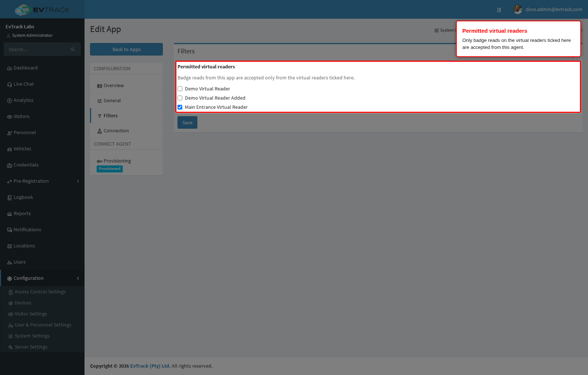The width and height of the screenshot is (588, 375).
Task: Collapse the Configuration menu chevron
Action: click(x=78, y=278)
